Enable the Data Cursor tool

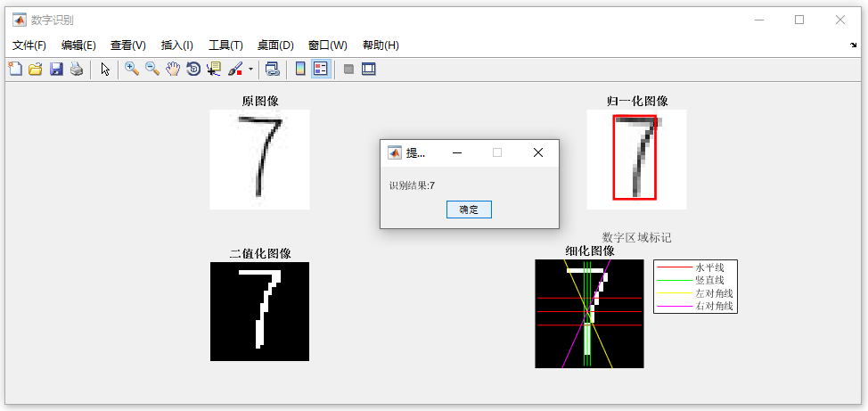coord(213,69)
